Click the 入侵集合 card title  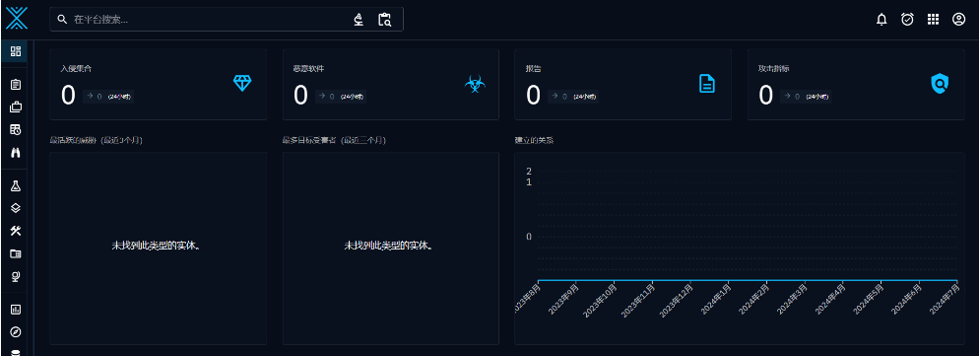point(76,68)
